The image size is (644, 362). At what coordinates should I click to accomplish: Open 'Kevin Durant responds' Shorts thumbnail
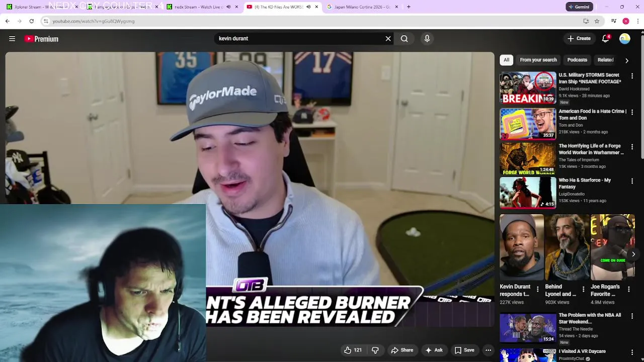coord(522,247)
